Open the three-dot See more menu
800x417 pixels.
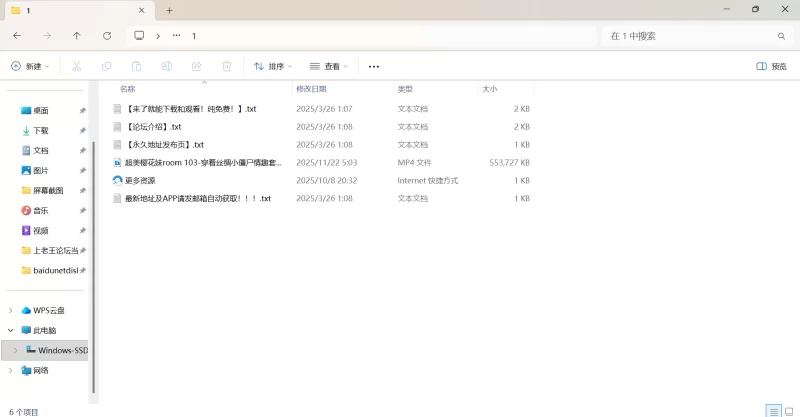pos(374,66)
